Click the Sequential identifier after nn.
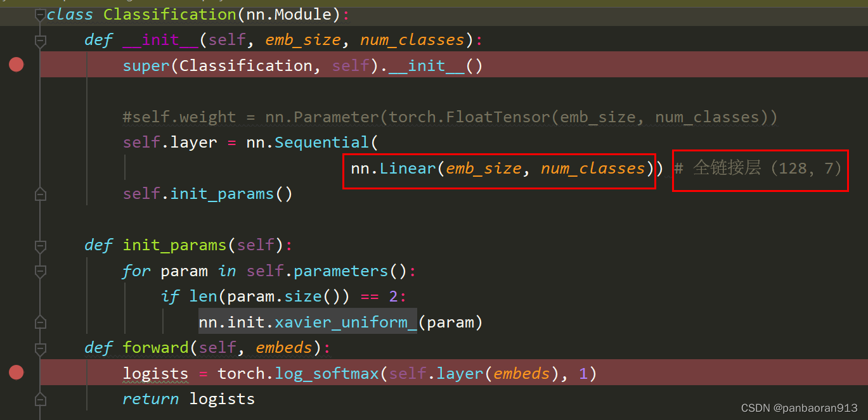868x420 pixels. click(321, 143)
